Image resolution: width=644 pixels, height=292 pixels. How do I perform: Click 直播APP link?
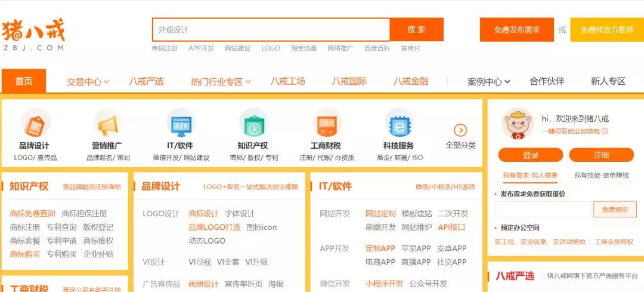point(416,262)
